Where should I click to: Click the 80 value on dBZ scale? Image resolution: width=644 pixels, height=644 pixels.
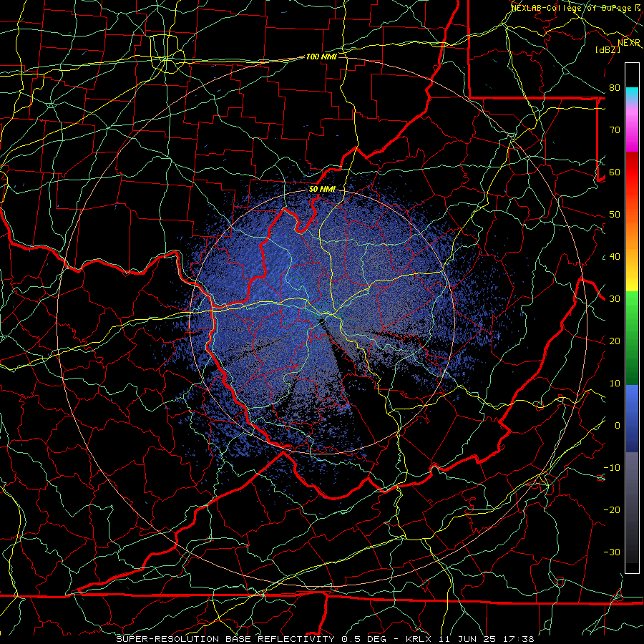(x=615, y=88)
